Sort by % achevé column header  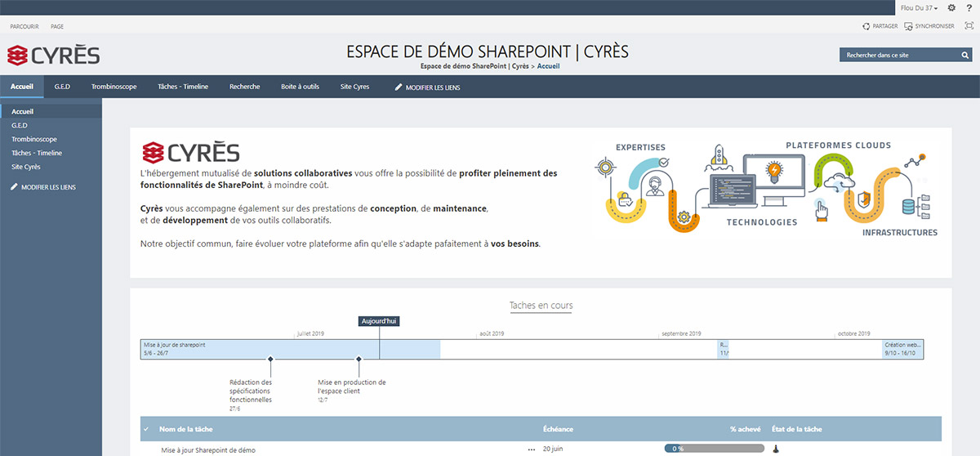coord(746,429)
